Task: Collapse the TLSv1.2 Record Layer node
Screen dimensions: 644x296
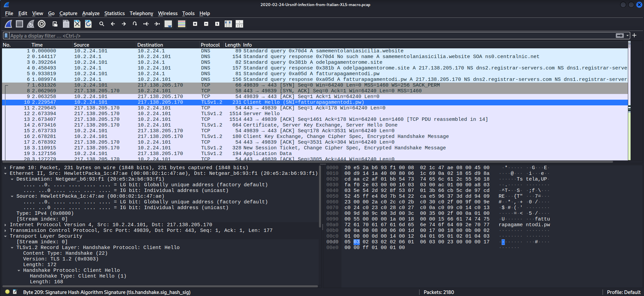Action: (12, 248)
